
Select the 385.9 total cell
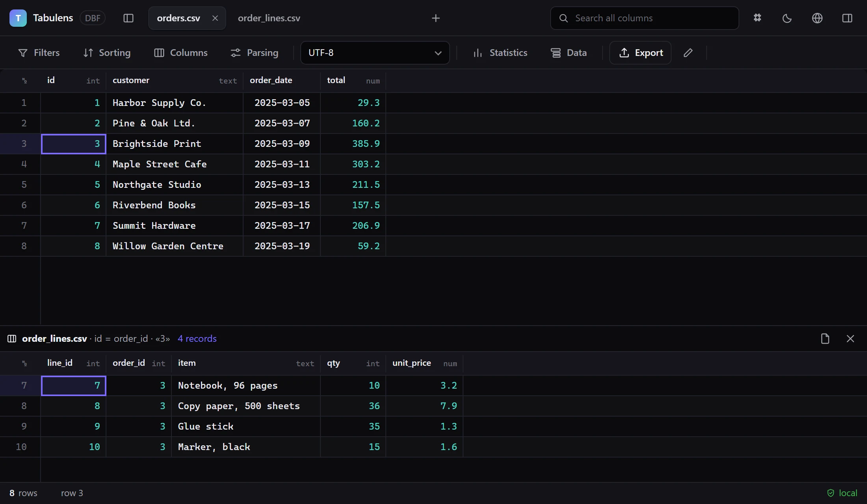point(353,144)
